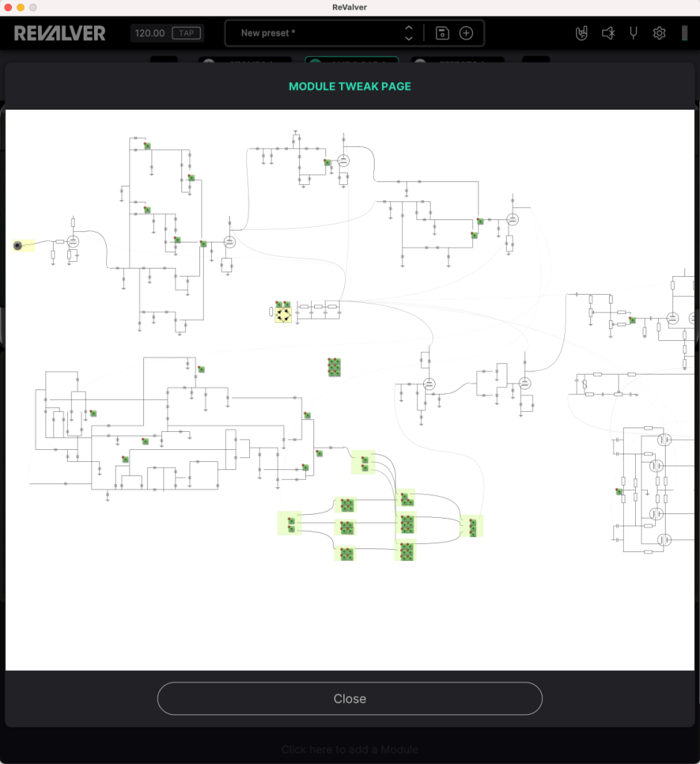
Task: Click the isolated green component cluster mid-schematic
Action: point(334,366)
